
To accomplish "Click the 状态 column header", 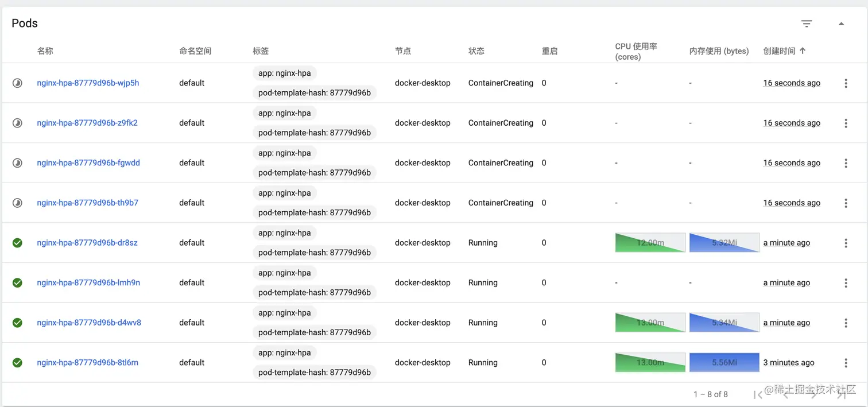I will pyautogui.click(x=476, y=51).
